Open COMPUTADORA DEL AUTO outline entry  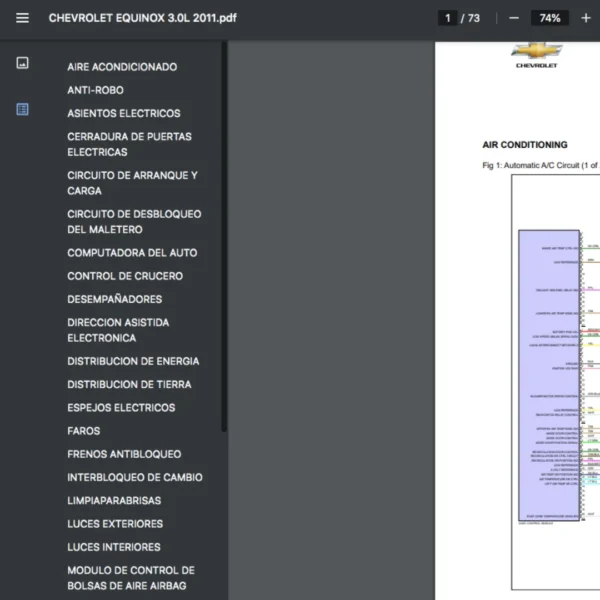132,253
